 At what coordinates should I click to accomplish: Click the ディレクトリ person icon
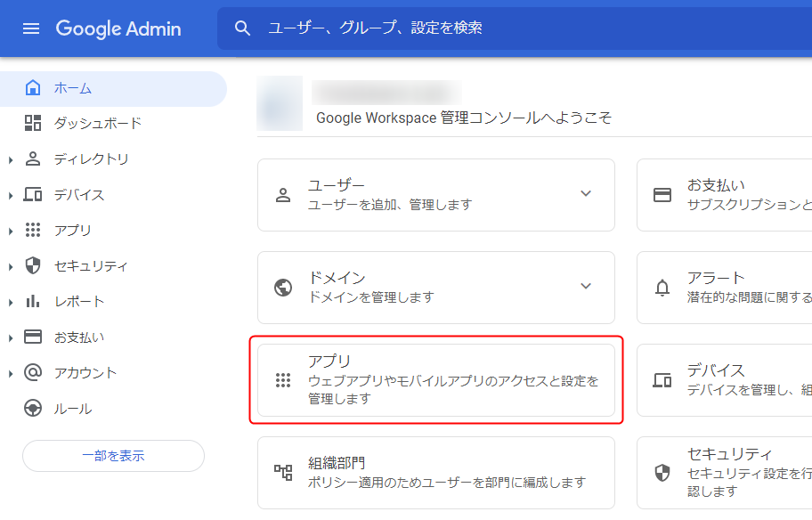(33, 159)
